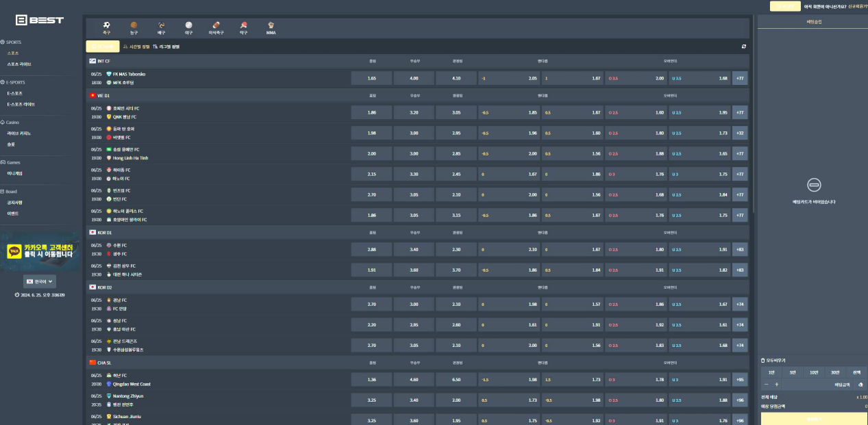Click the 모두비우기 clear all link
The image size is (868, 425).
[x=773, y=360]
